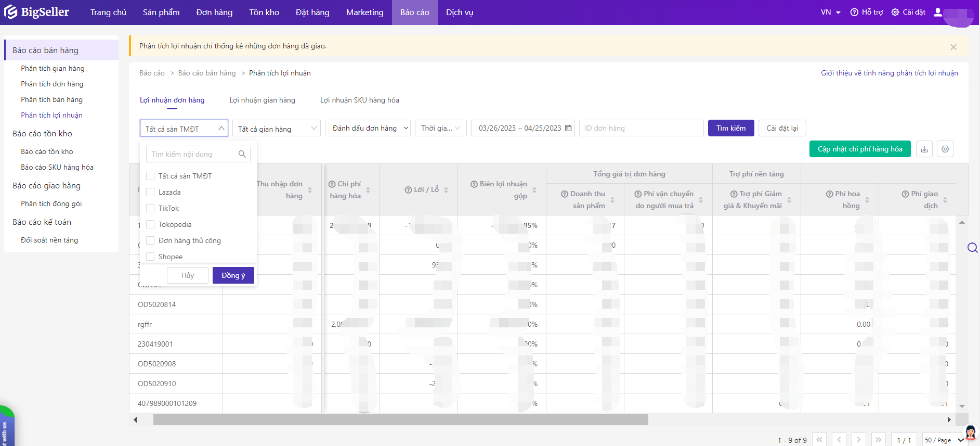Click help icon beside Lời / Lỗ
980x446 pixels.
click(409, 190)
